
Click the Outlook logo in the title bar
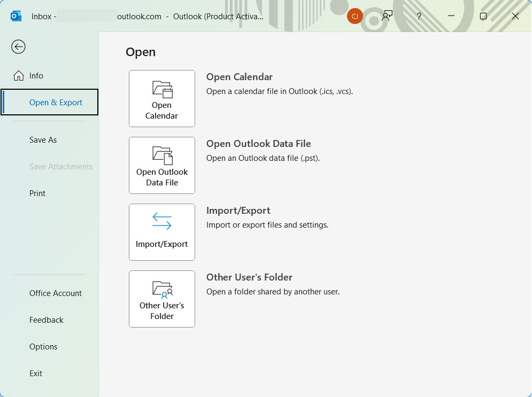[16, 16]
